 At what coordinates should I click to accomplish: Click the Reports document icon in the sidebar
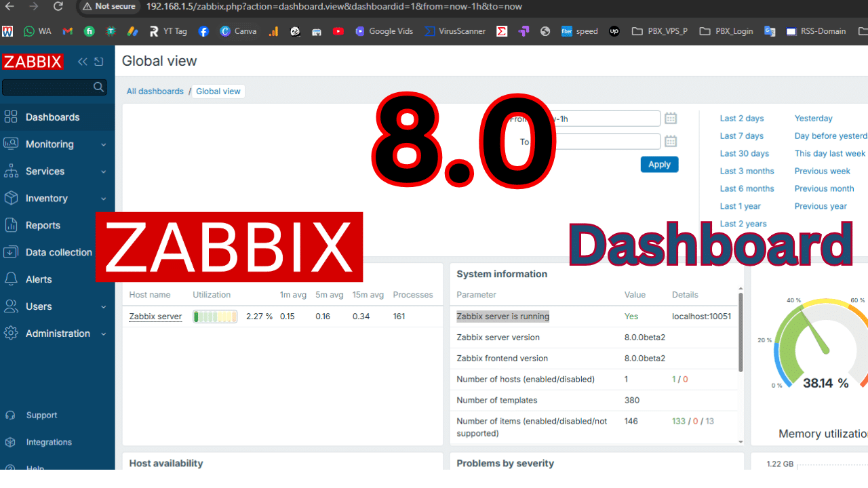coord(11,225)
